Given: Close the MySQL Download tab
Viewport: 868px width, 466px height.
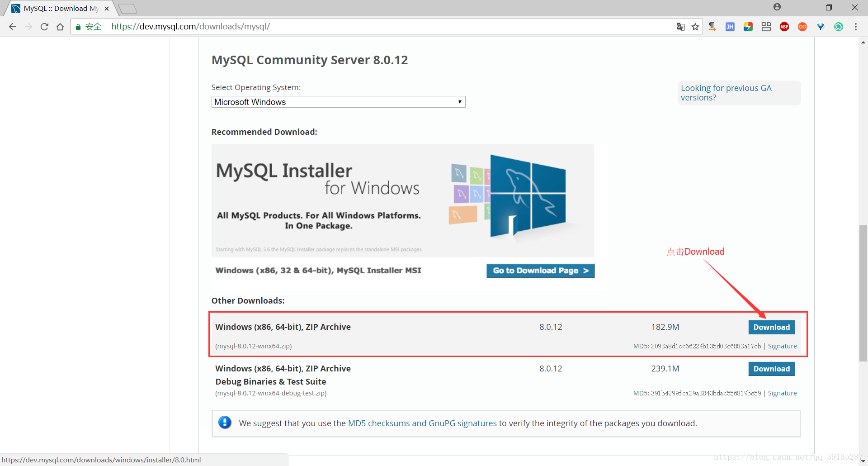Looking at the screenshot, I should point(107,8).
